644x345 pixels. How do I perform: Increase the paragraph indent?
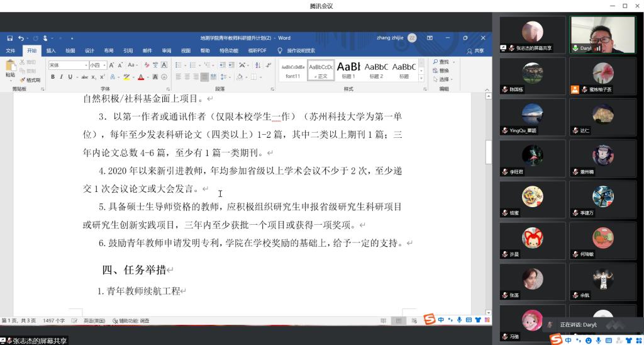pyautogui.click(x=231, y=65)
